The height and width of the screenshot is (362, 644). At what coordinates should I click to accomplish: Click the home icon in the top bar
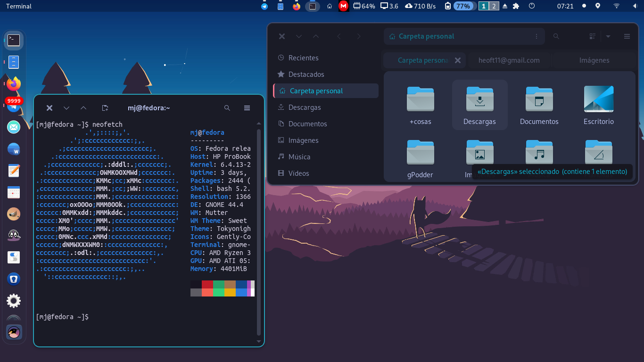(x=330, y=6)
